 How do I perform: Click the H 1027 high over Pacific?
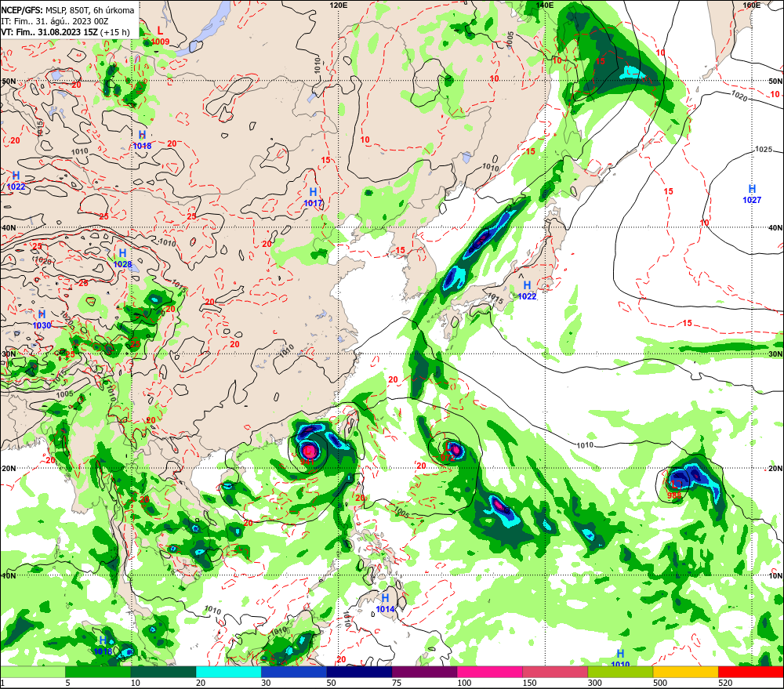click(x=752, y=194)
